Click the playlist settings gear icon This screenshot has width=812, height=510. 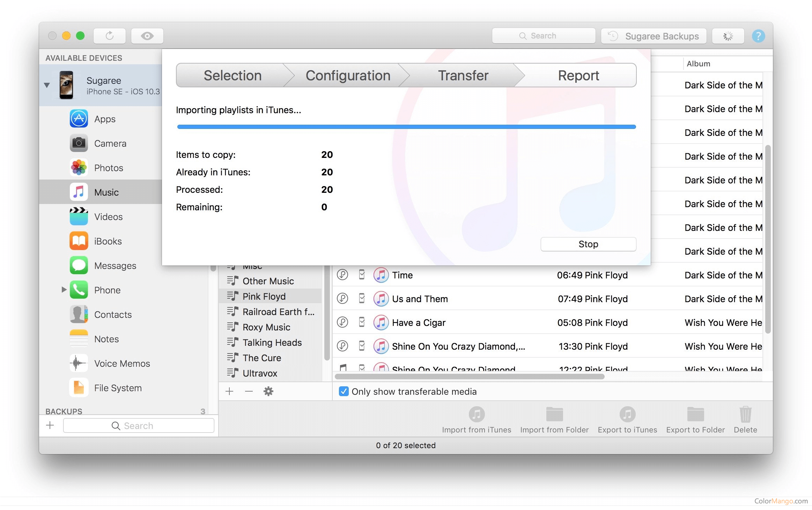click(268, 391)
